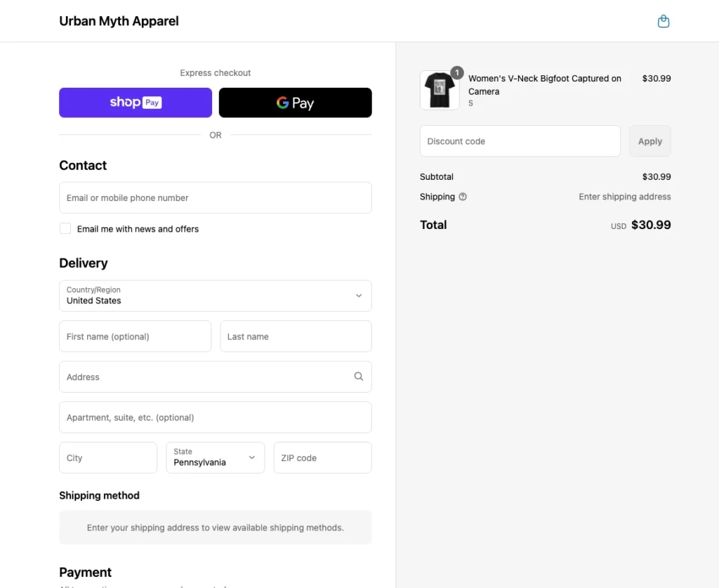Focus the Email or mobile phone number field
Image resolution: width=719 pixels, height=588 pixels.
point(216,197)
